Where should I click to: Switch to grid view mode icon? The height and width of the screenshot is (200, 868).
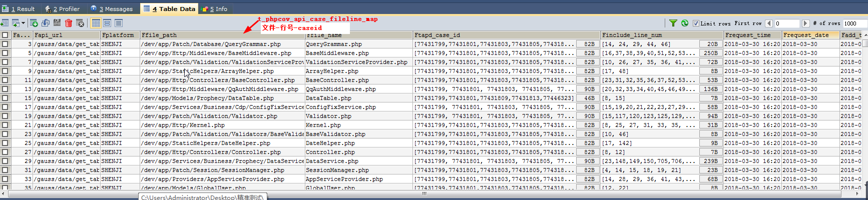pyautogui.click(x=96, y=23)
